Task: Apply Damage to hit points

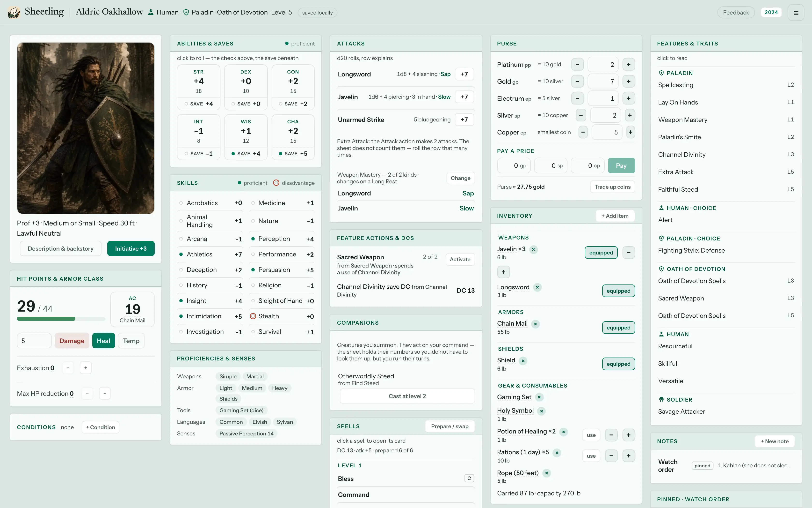Action: pos(72,341)
